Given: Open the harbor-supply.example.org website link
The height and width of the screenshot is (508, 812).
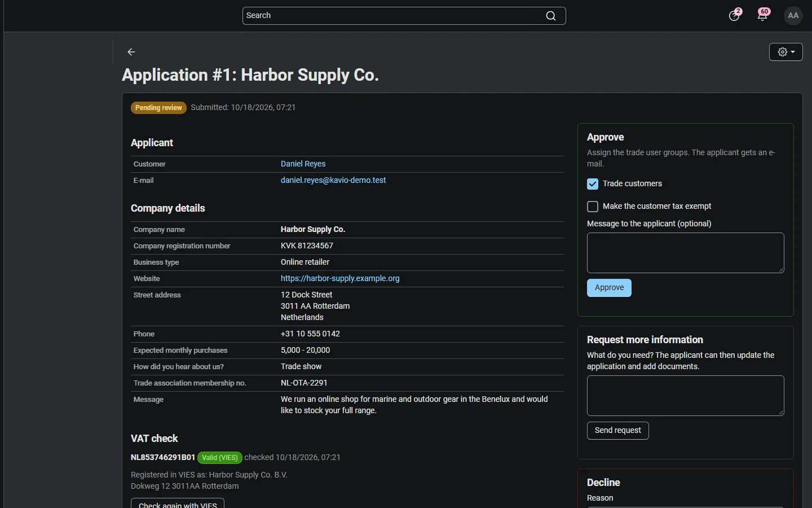Looking at the screenshot, I should coord(340,279).
